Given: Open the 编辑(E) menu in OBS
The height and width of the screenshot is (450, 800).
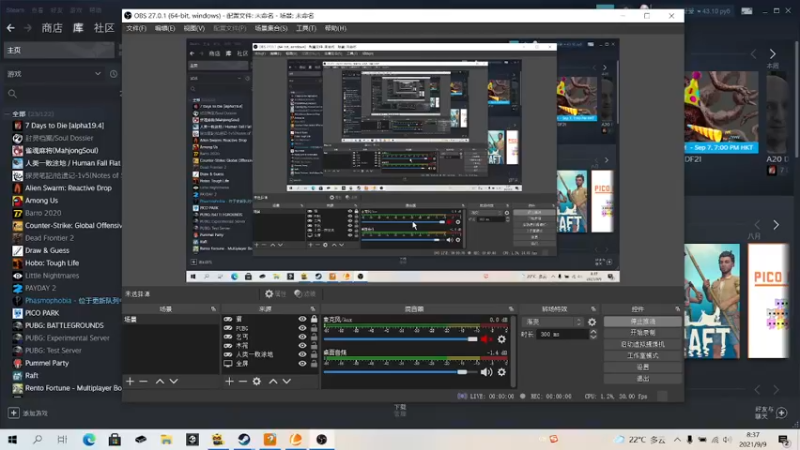Looking at the screenshot, I should point(165,28).
